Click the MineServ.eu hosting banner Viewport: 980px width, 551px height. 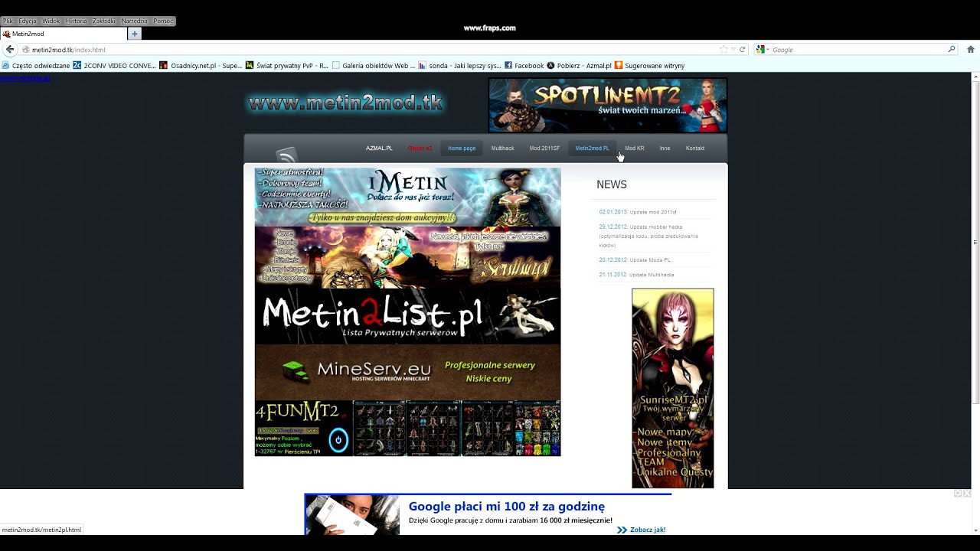407,372
